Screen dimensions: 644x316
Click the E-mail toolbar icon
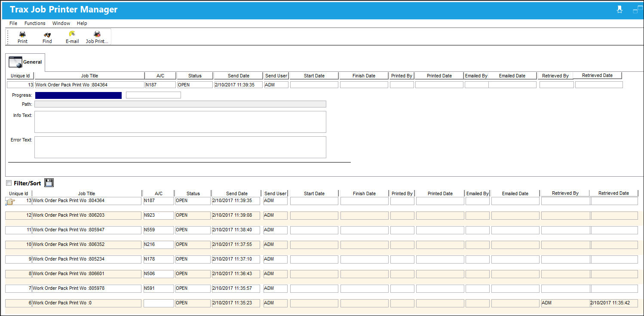tap(72, 34)
